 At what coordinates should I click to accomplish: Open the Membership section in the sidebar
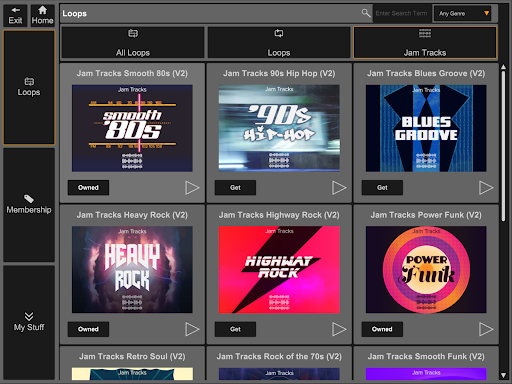pos(29,205)
